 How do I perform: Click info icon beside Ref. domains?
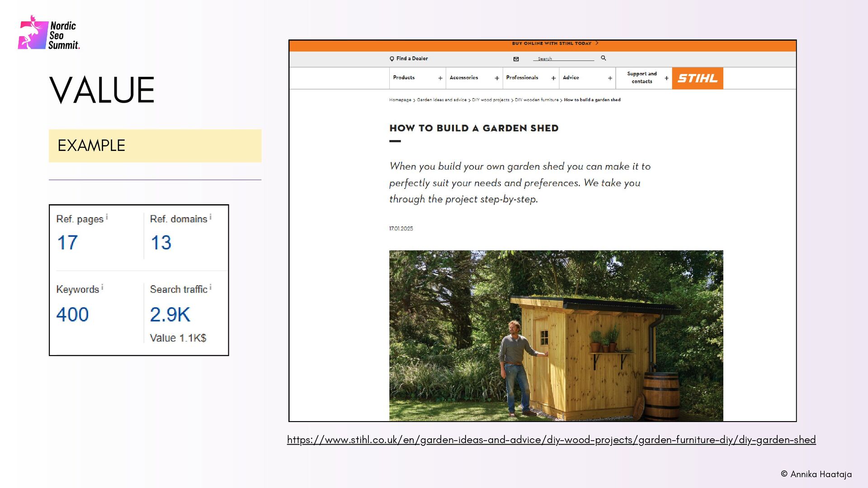point(211,217)
